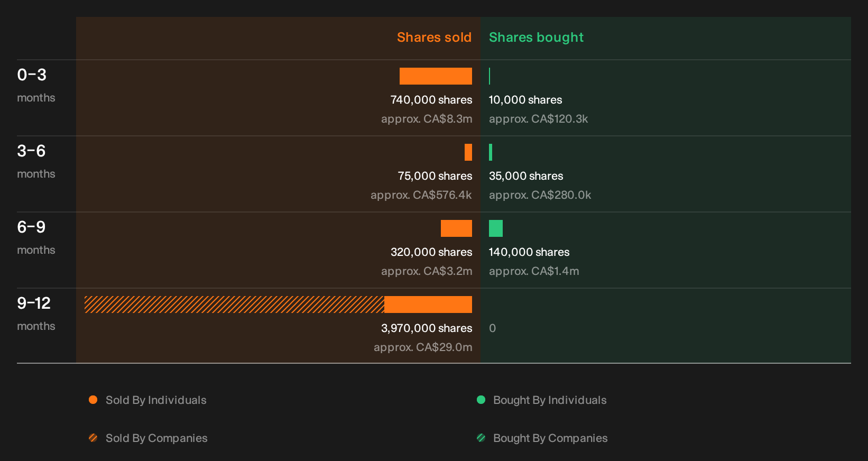Click the 9-12 months row label
868x461 pixels.
pyautogui.click(x=36, y=314)
